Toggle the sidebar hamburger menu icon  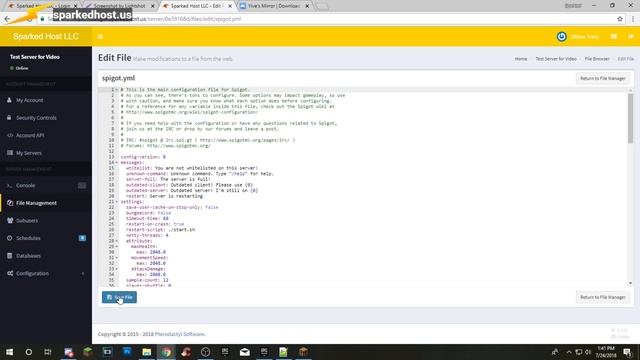point(100,37)
